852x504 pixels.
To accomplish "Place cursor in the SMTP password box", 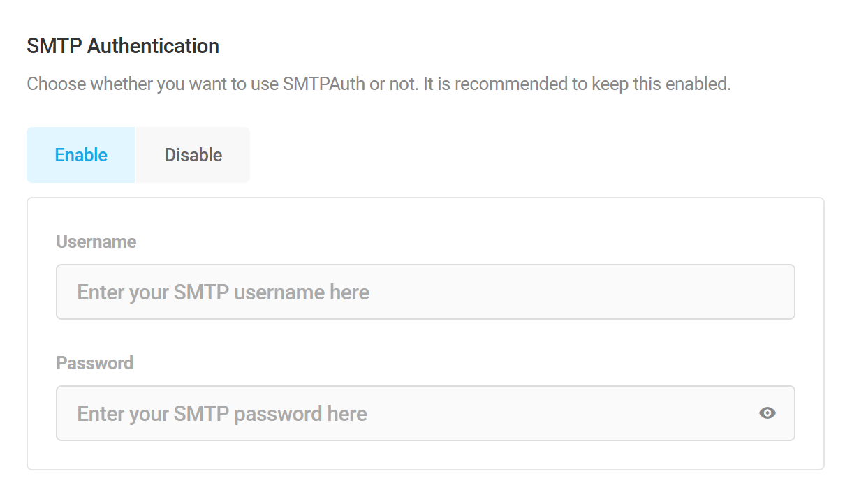I will (x=349, y=413).
